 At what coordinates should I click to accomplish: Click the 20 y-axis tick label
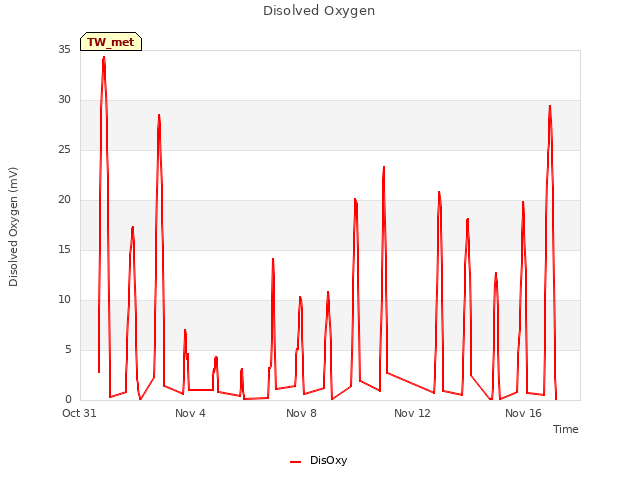tap(64, 200)
